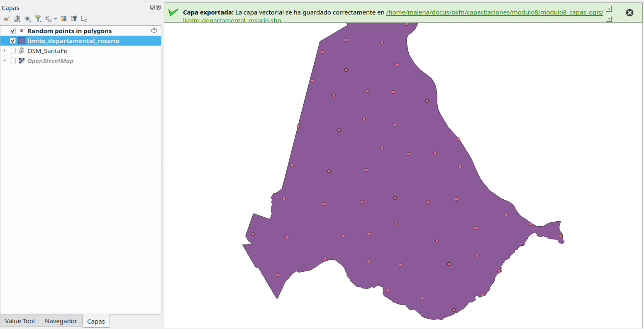The image size is (644, 329).
Task: Click the message bar scroll down arrow
Action: click(x=609, y=19)
